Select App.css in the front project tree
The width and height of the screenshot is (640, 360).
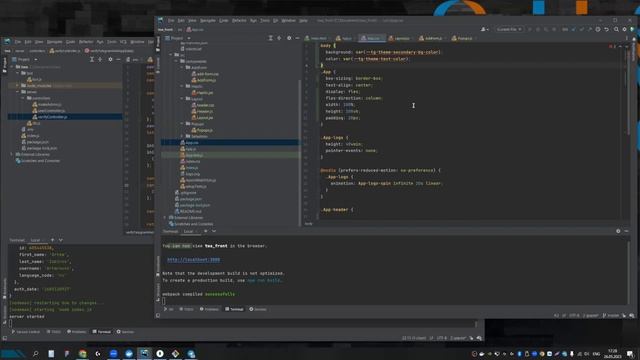[x=231, y=142]
